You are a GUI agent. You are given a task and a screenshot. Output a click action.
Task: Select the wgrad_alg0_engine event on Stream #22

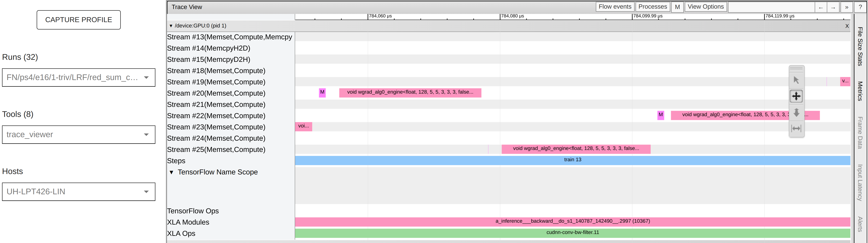(x=745, y=115)
